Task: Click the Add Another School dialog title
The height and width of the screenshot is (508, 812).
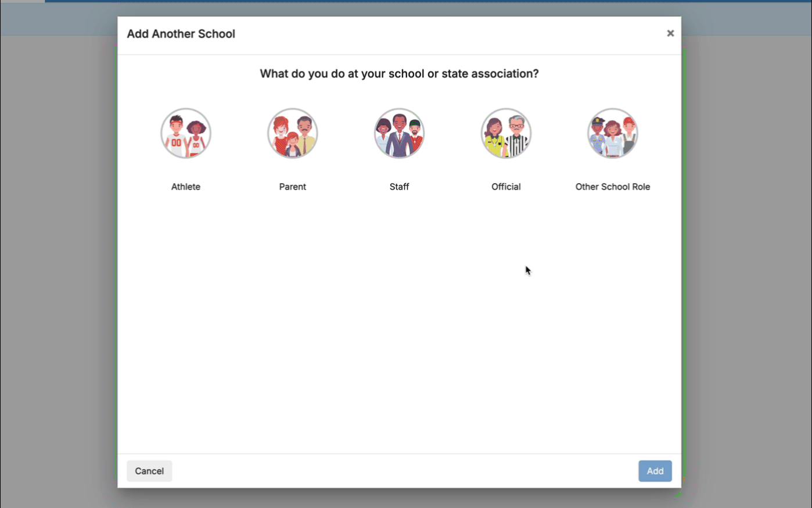Action: [x=181, y=34]
